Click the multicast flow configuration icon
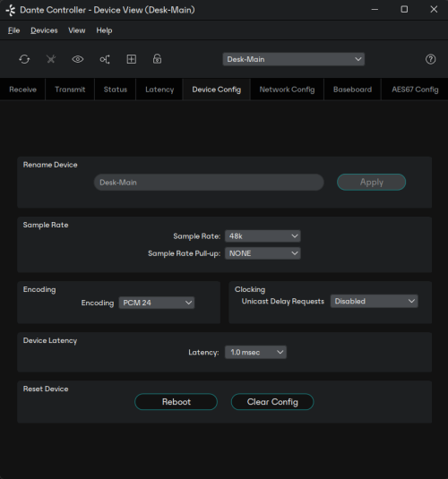This screenshot has width=448, height=479. 105,59
